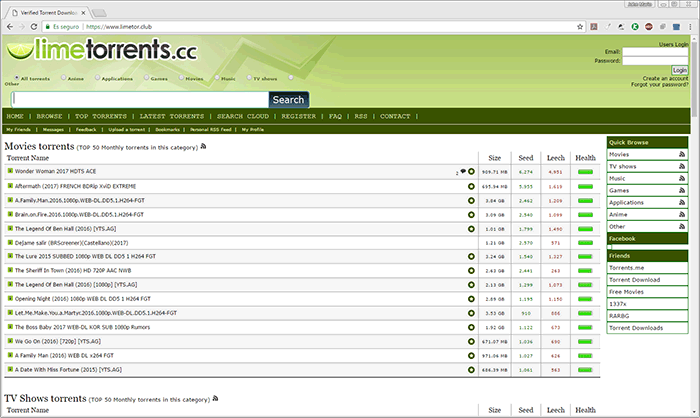The image size is (700, 418).
Task: Click the RSS icon in Quick Browse Movies row
Action: coord(682,154)
